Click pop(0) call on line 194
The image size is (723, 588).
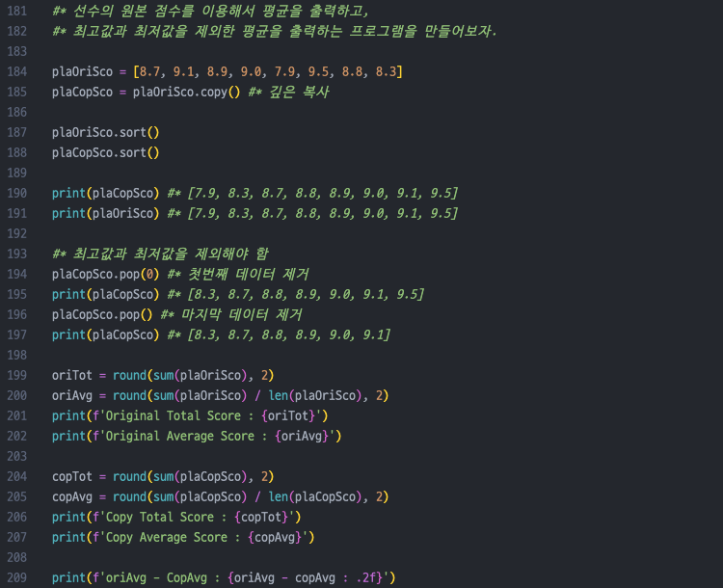(139, 274)
